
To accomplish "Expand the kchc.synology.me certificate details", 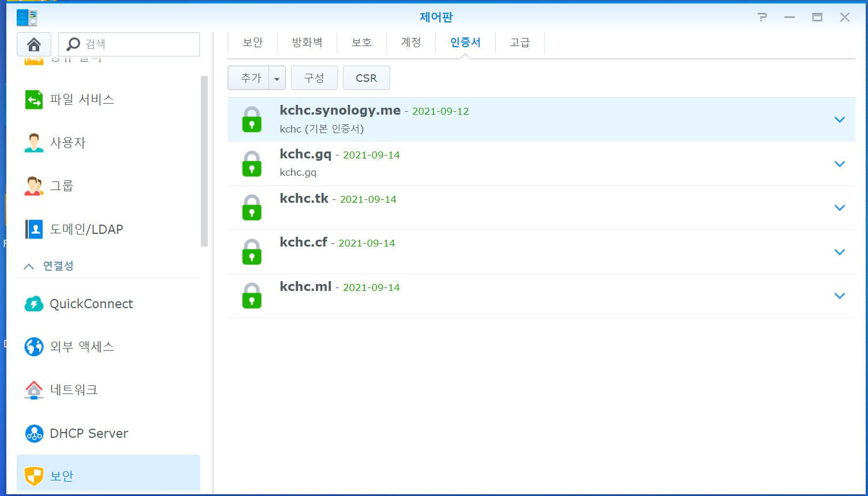I will [x=840, y=120].
